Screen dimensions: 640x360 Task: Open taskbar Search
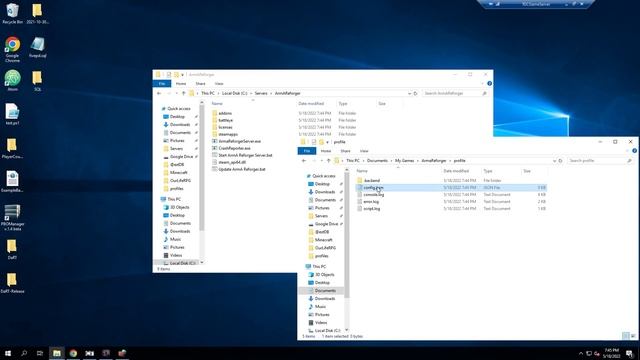pyautogui.click(x=24, y=353)
